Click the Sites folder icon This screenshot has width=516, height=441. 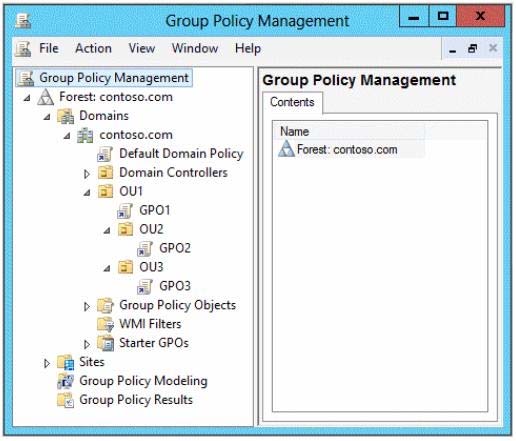click(65, 362)
